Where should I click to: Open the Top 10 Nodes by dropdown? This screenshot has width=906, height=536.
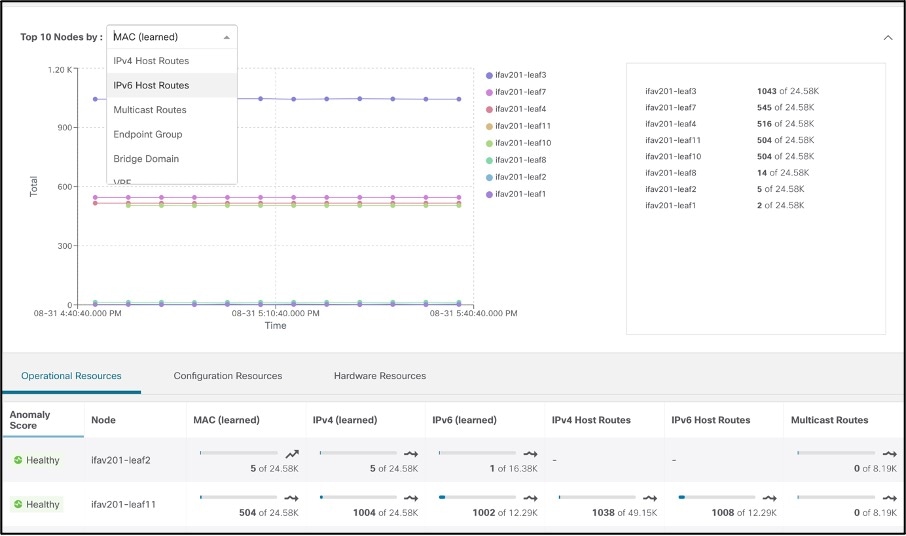(172, 37)
